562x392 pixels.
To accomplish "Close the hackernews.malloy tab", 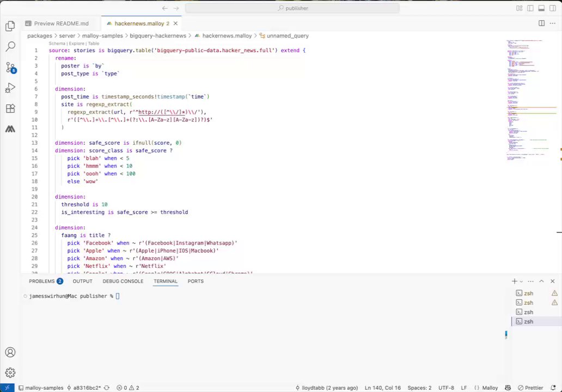I will [x=175, y=23].
